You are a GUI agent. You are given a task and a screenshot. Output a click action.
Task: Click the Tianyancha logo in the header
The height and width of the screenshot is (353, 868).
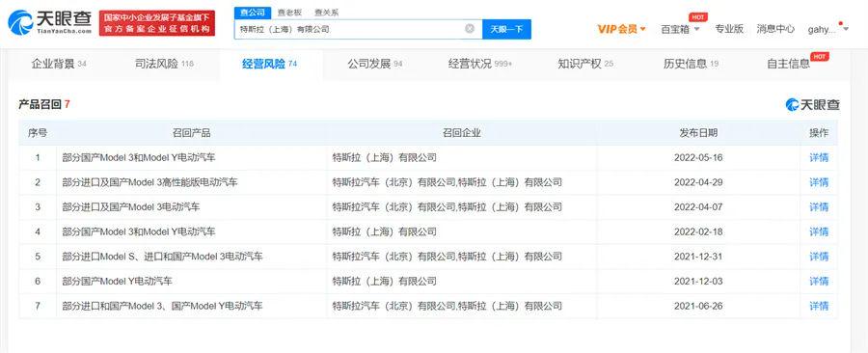coord(49,23)
